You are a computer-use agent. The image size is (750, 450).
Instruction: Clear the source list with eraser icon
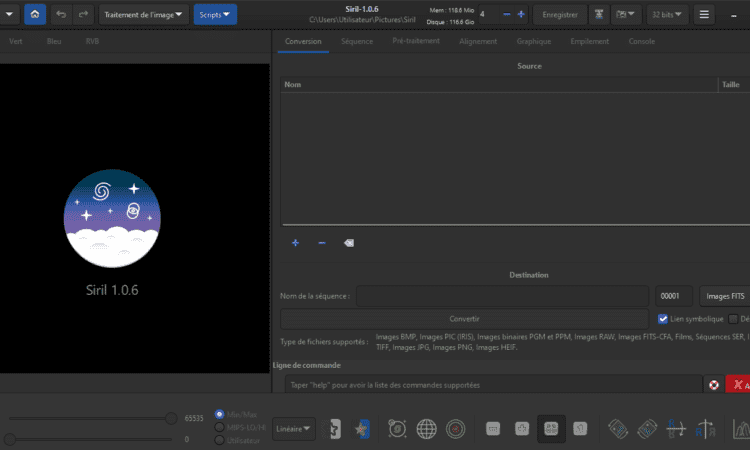pyautogui.click(x=349, y=243)
